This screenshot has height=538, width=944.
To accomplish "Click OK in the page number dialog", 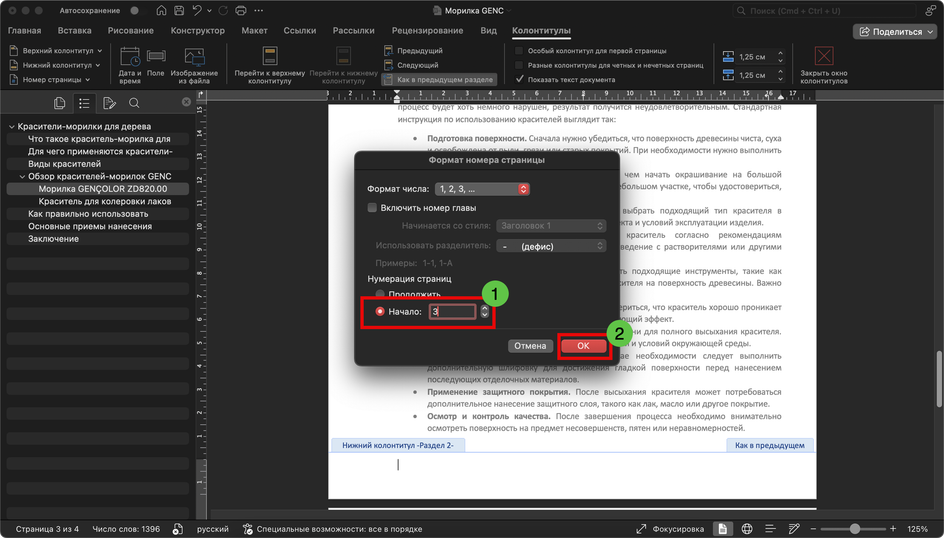I will (x=583, y=345).
